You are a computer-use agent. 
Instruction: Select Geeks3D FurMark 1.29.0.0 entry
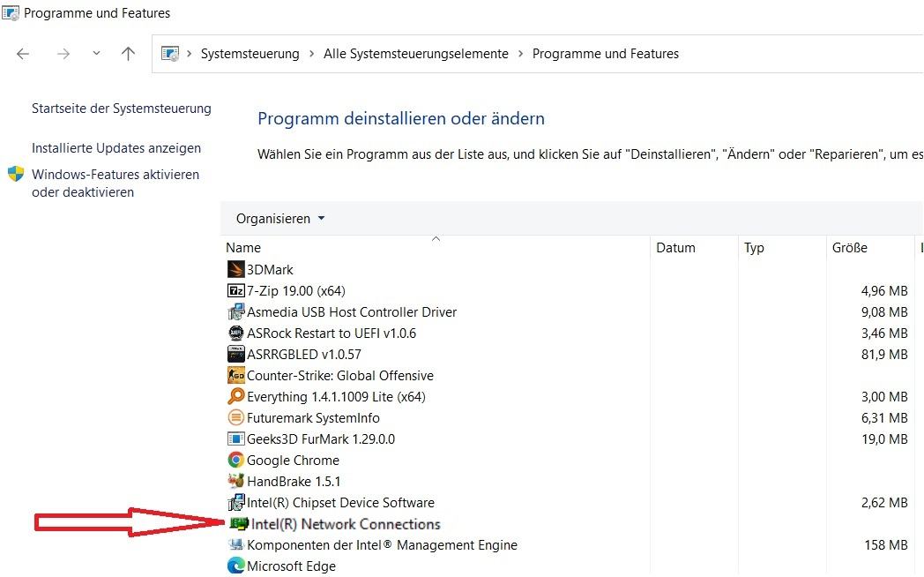click(x=321, y=439)
